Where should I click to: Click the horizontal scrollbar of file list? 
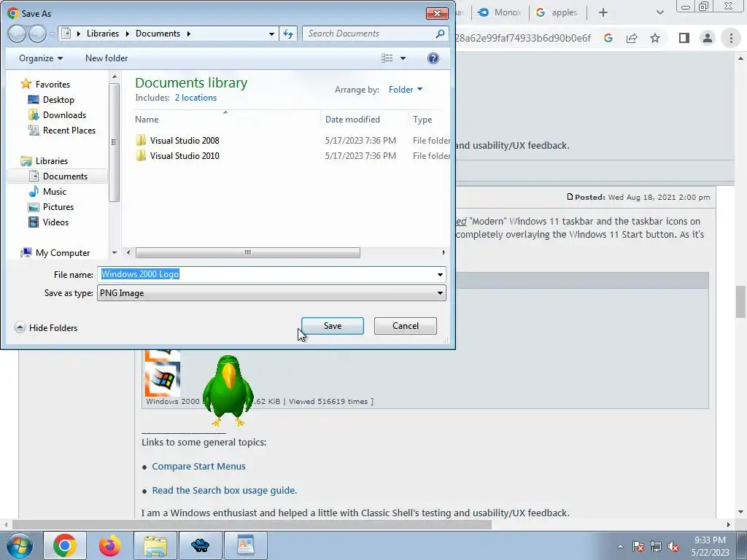pos(248,252)
